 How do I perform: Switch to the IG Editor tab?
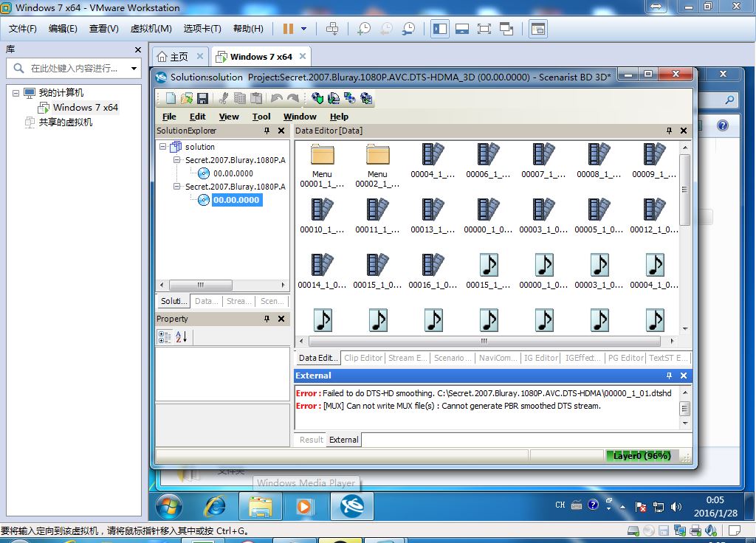point(541,358)
